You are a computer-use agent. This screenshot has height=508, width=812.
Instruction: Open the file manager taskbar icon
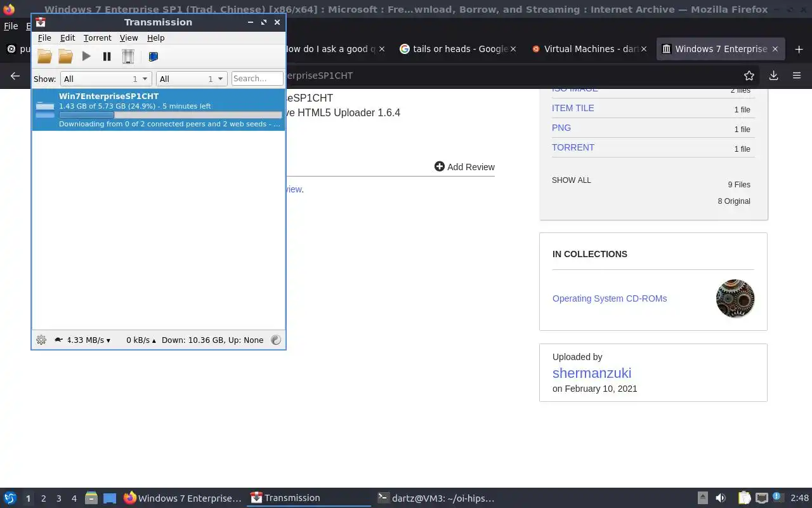[91, 498]
